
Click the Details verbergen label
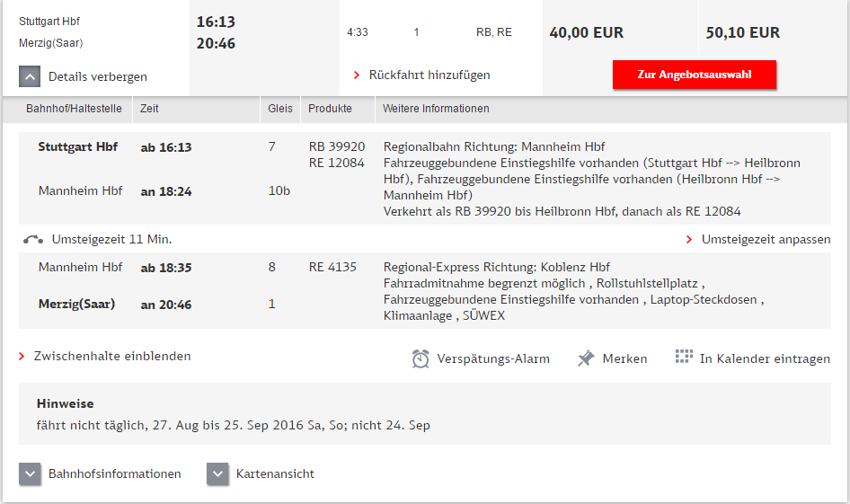98,77
